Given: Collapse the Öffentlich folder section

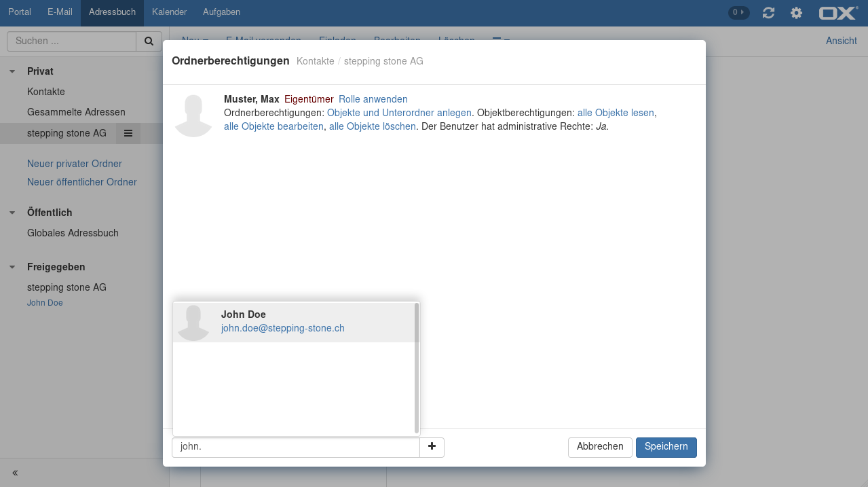Looking at the screenshot, I should click(12, 213).
